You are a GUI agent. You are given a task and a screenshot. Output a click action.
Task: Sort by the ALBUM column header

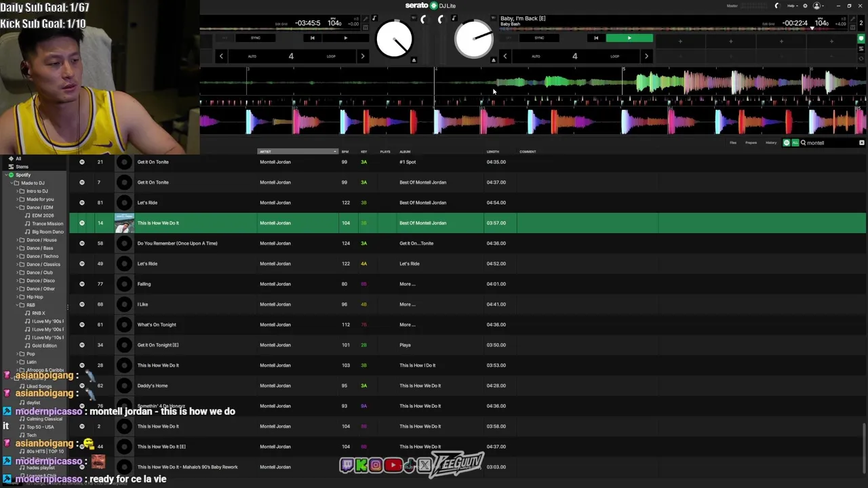pos(405,152)
